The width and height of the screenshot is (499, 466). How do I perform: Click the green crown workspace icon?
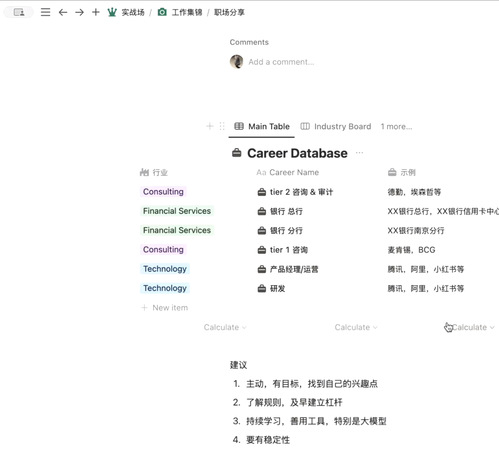112,12
